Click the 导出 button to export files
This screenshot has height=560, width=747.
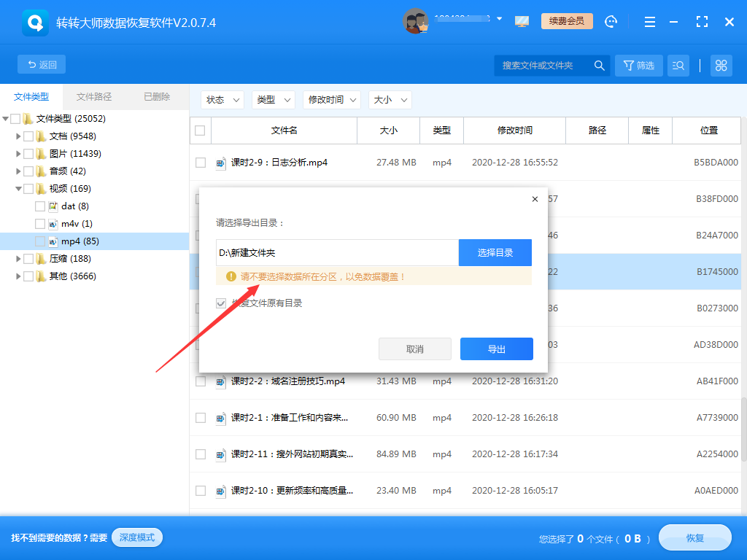pos(496,349)
